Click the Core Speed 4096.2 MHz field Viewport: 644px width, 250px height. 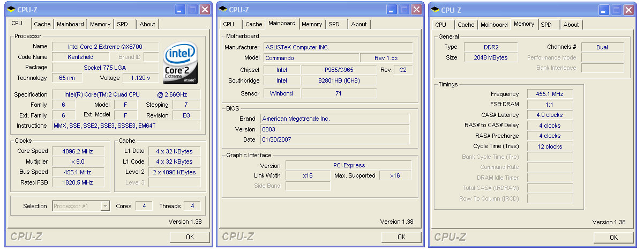[78, 151]
